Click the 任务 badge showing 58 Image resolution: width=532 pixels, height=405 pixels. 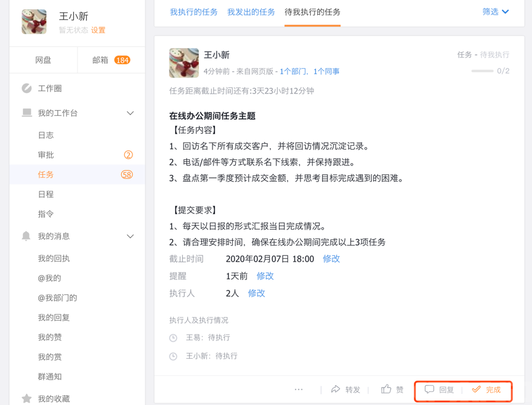click(127, 175)
